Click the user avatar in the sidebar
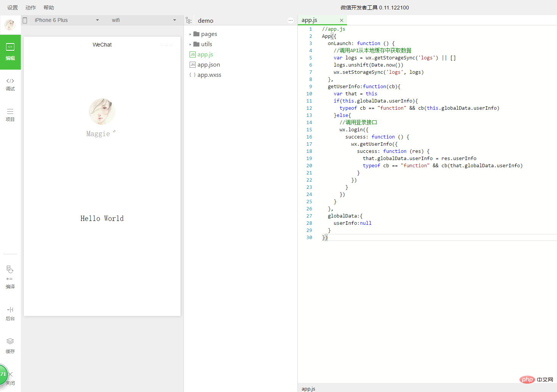This screenshot has width=557, height=392. pyautogui.click(x=10, y=25)
